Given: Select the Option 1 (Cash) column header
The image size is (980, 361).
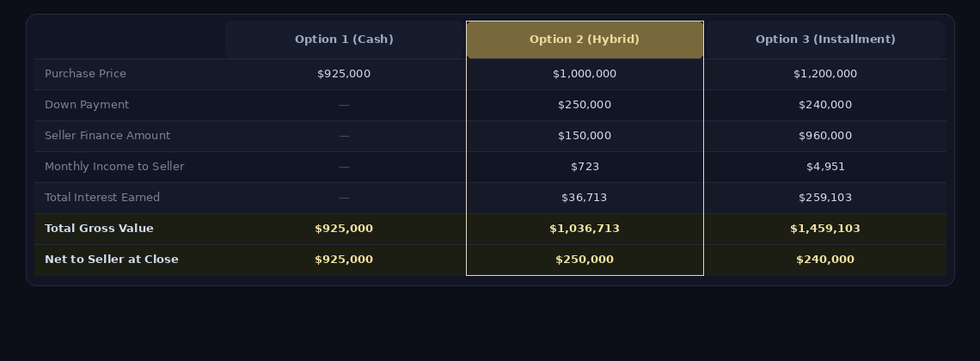Looking at the screenshot, I should tap(344, 40).
